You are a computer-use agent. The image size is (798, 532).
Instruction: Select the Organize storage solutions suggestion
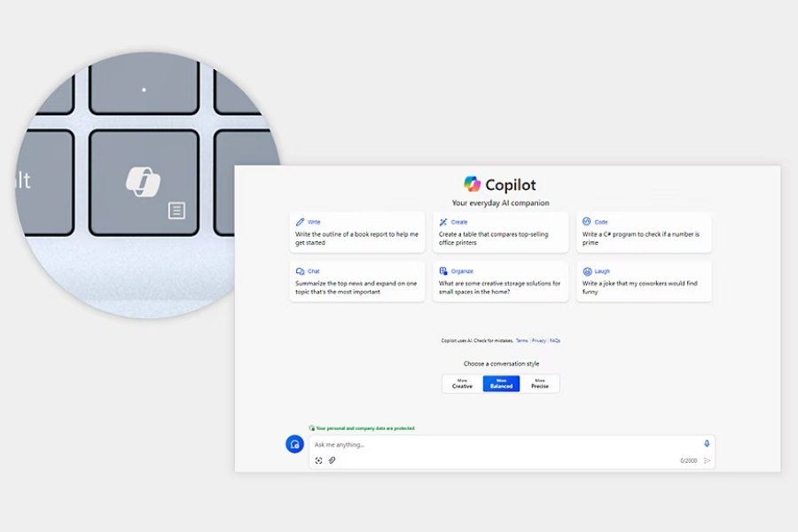pyautogui.click(x=500, y=282)
